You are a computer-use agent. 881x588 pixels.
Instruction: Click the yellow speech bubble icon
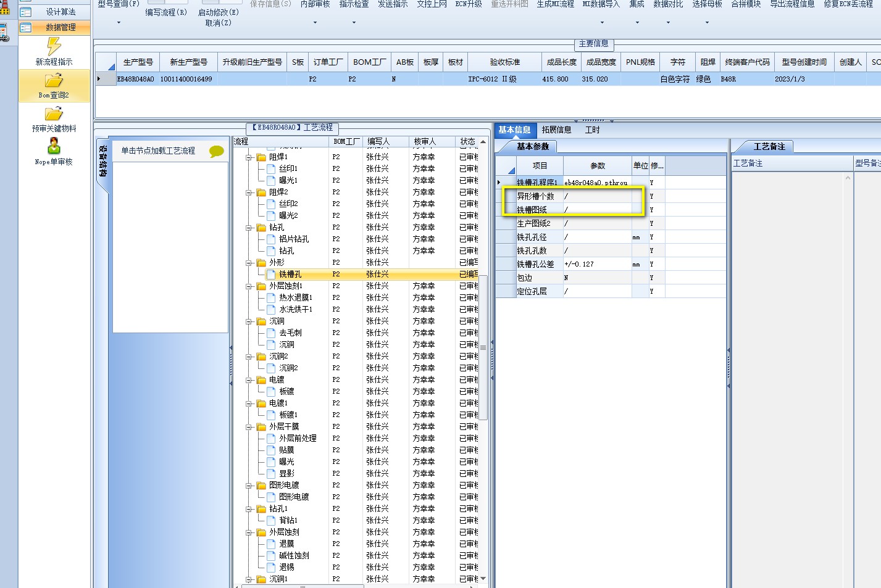(x=216, y=151)
